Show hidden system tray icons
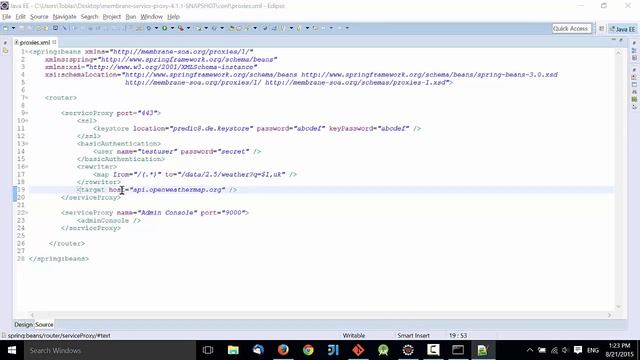640x360 pixels. pyautogui.click(x=529, y=350)
